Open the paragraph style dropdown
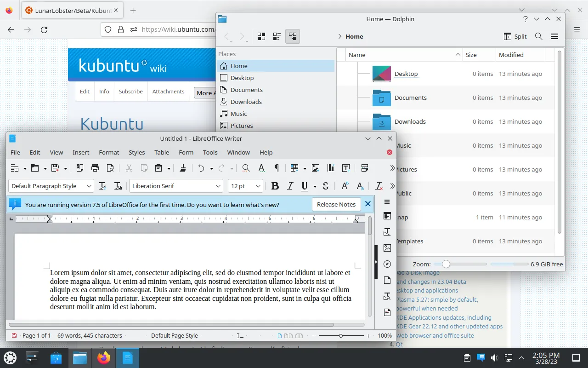This screenshot has height=368, width=588. click(89, 186)
